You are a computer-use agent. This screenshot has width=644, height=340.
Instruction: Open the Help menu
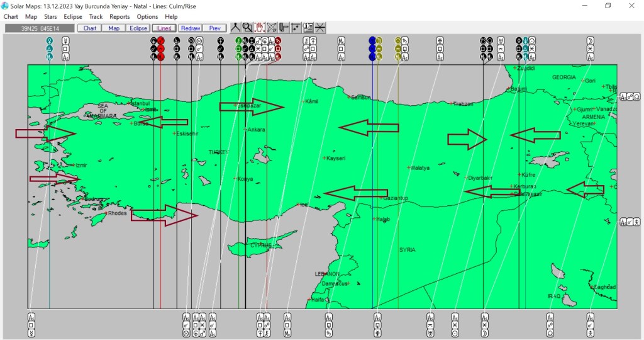click(x=171, y=16)
